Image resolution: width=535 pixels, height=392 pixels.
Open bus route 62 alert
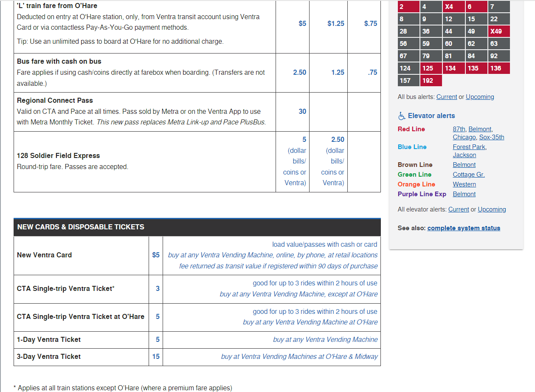tap(476, 44)
